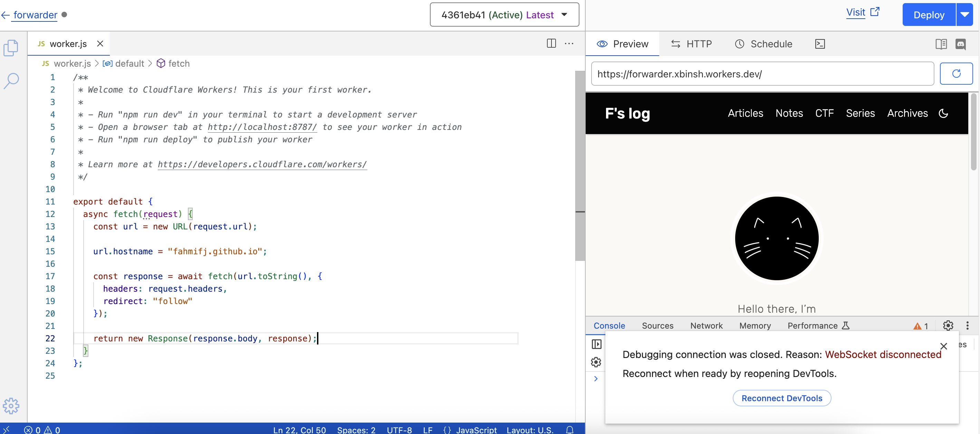The image size is (980, 434).
Task: Expand the Deploy button dropdown arrow
Action: (x=964, y=15)
